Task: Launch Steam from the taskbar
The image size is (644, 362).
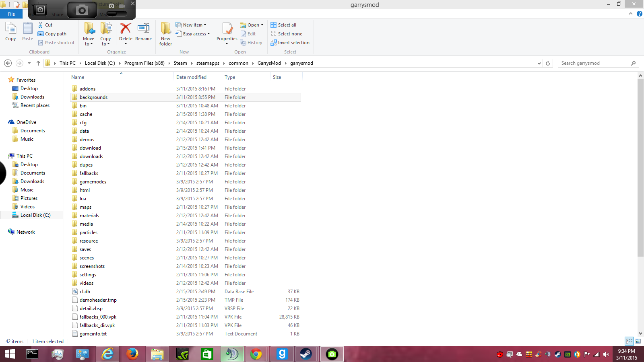Action: coord(306,354)
